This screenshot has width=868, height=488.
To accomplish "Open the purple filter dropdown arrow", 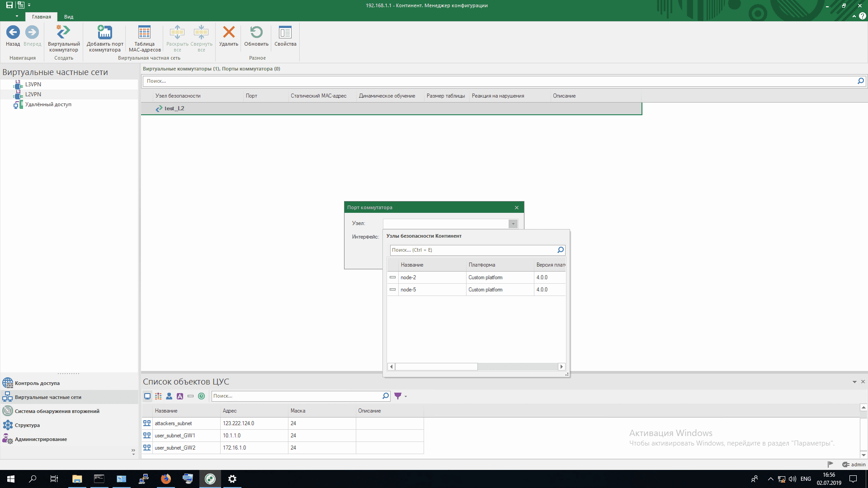I will 406,396.
